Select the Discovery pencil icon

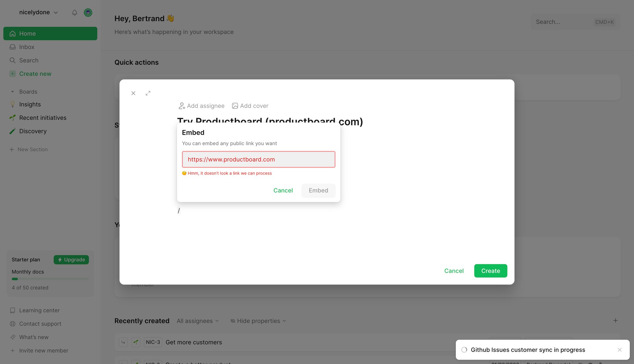[x=13, y=131]
